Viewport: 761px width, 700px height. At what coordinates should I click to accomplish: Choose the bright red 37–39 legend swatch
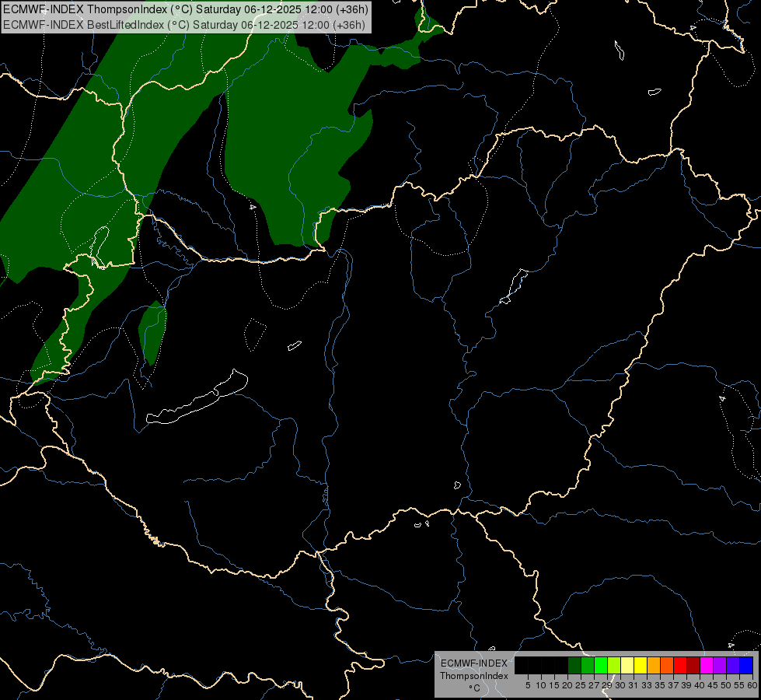(680, 665)
